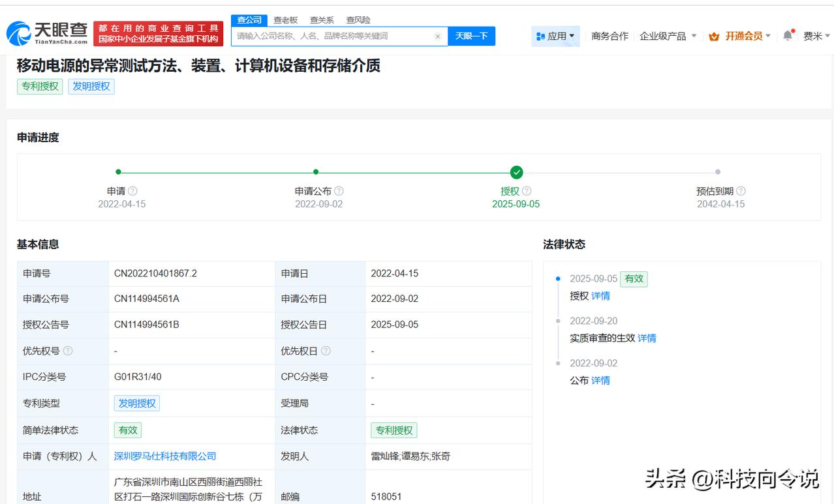
Task: Click 专利授权 tag in 法律状态 row
Action: pyautogui.click(x=394, y=430)
